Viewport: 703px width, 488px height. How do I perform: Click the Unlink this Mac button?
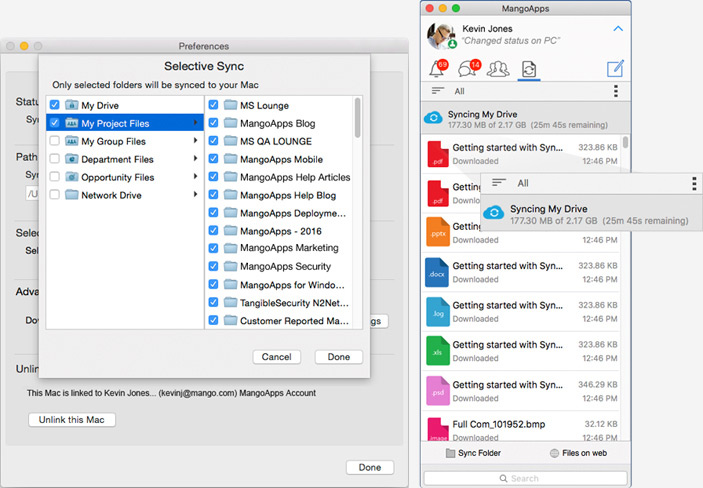pyautogui.click(x=72, y=420)
